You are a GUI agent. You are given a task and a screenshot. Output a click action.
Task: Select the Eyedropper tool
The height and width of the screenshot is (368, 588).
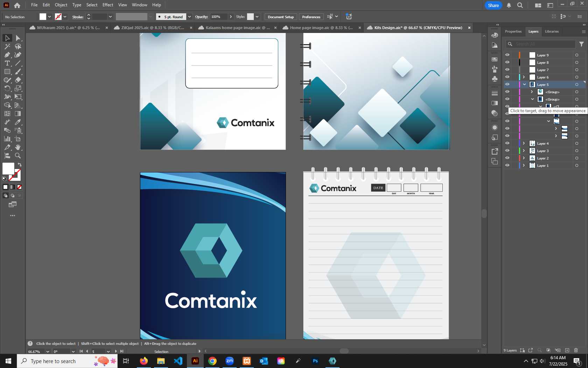tap(18, 122)
